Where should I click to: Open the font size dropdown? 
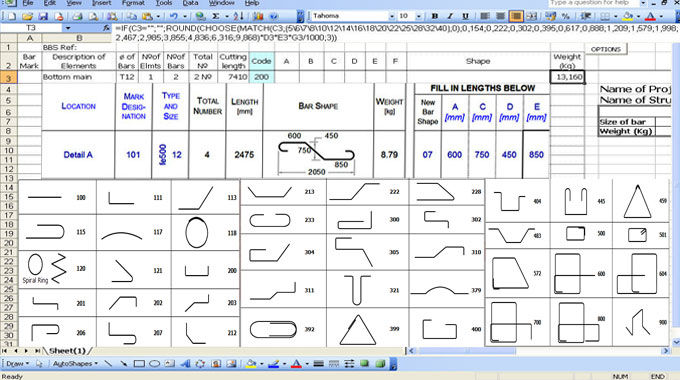tap(418, 16)
